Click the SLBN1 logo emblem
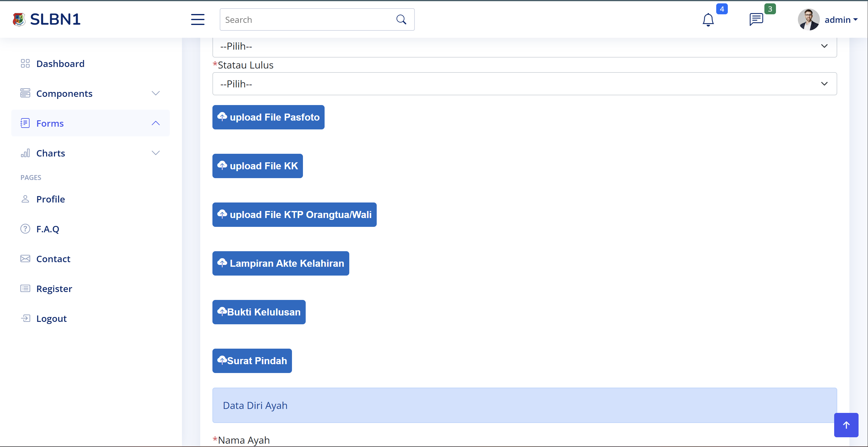Viewport: 868px width, 447px height. coord(19,19)
